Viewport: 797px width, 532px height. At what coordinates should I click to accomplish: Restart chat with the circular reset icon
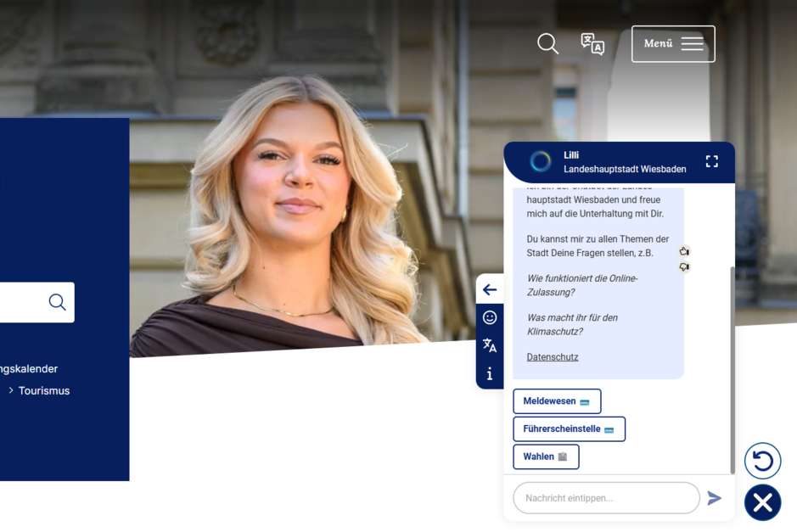[x=762, y=461]
